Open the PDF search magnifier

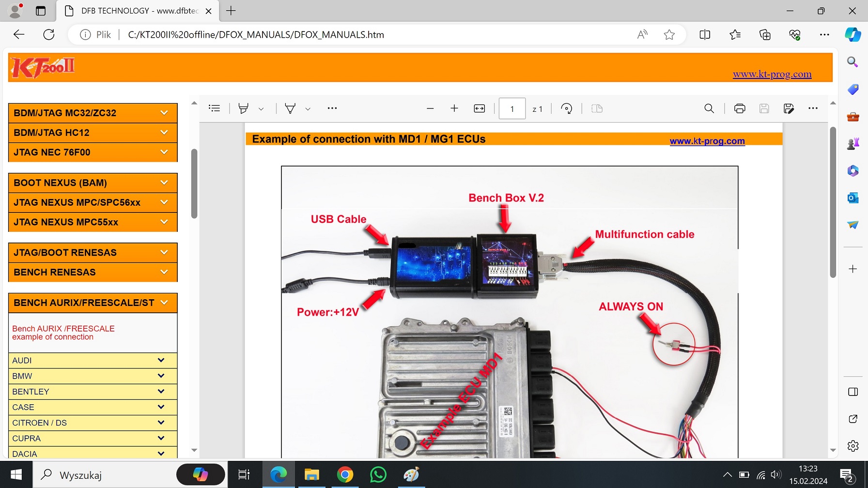(709, 108)
